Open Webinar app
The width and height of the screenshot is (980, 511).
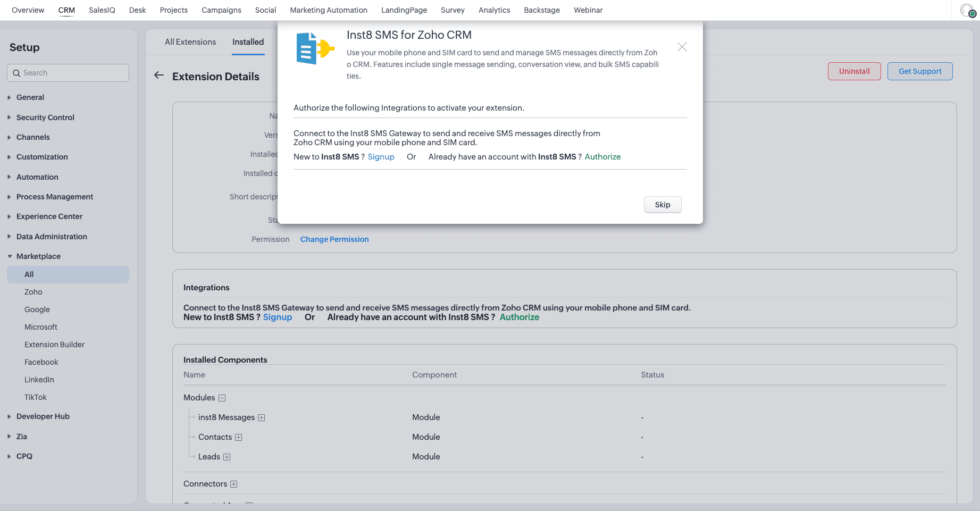tap(588, 10)
